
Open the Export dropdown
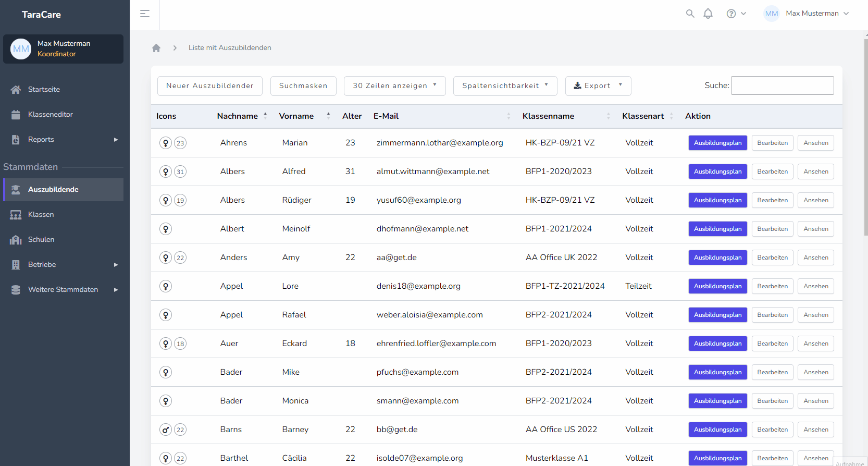pyautogui.click(x=598, y=86)
